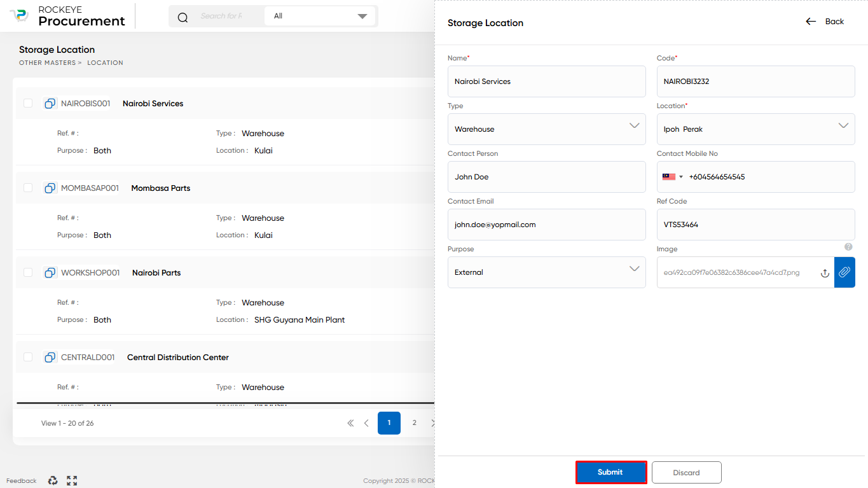Check the Central Distribution Center checkbox
Viewport: 868px width, 488px height.
[x=28, y=357]
